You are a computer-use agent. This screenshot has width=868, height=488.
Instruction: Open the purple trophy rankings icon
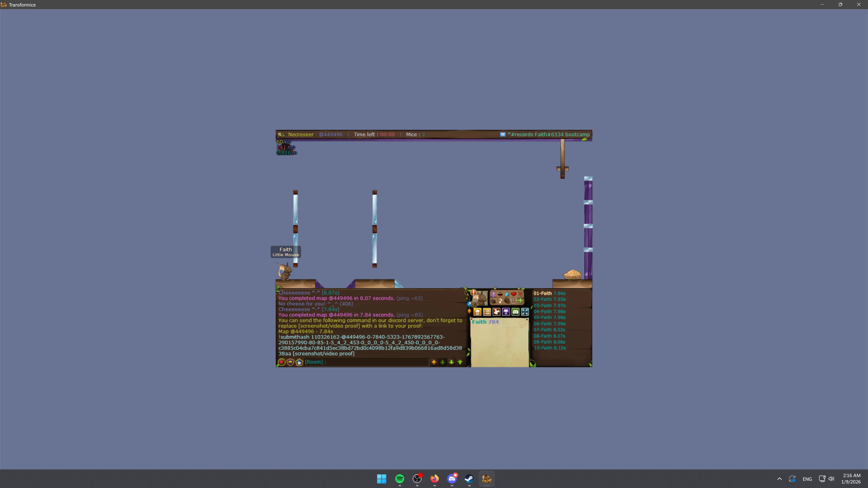(x=506, y=312)
